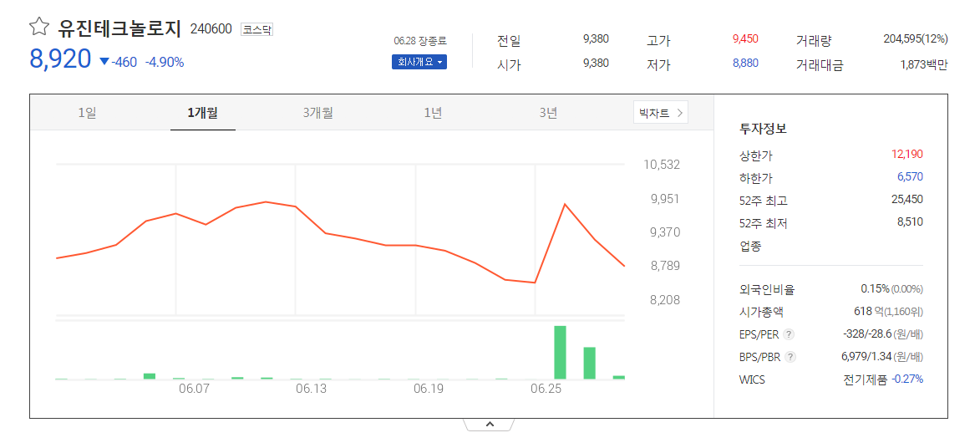Collapse the chart panel with bottom chevron
The width and height of the screenshot is (980, 443).
pyautogui.click(x=490, y=425)
